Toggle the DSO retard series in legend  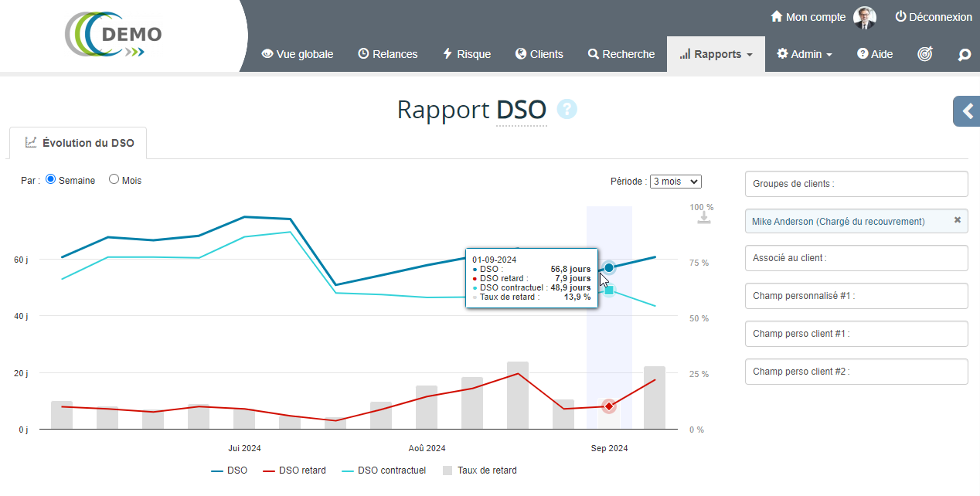click(x=294, y=470)
